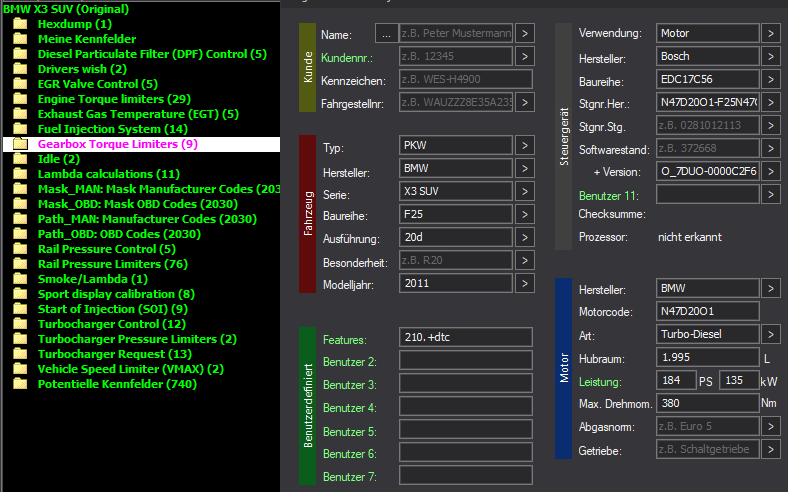Open the arrow beside Fahrzeug Hersteller BMW
The image size is (788, 492).
tap(525, 168)
